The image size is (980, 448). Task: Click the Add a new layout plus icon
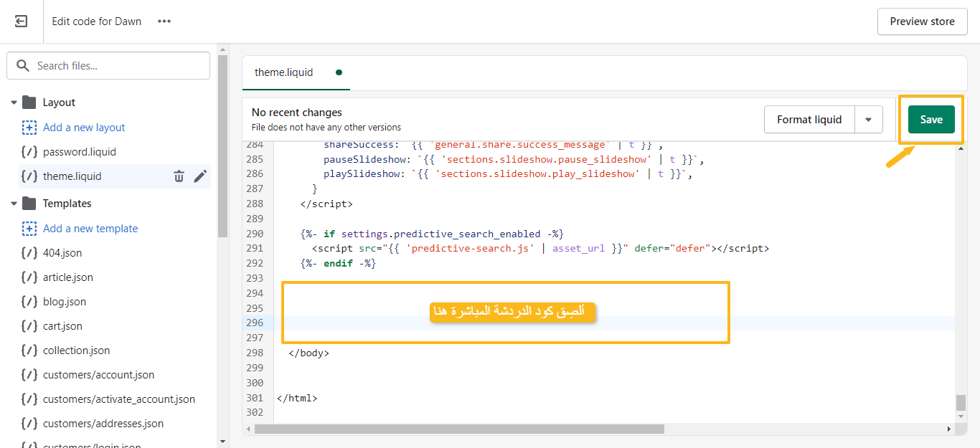click(29, 128)
